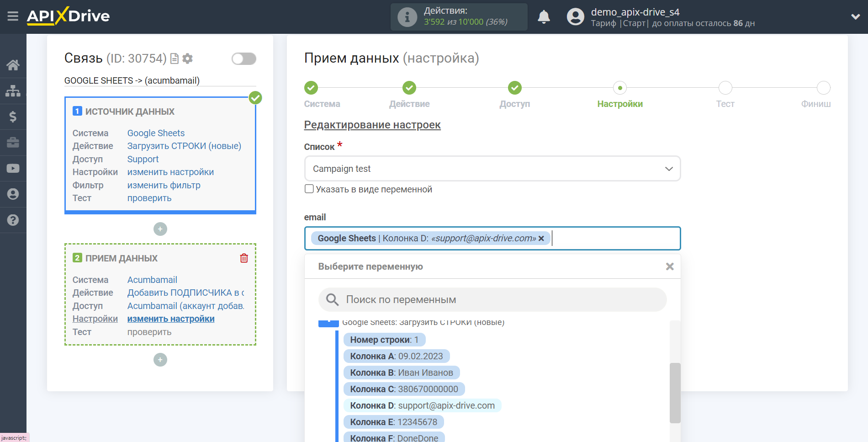
Task: Check Указать в виде переменной
Action: (309, 189)
